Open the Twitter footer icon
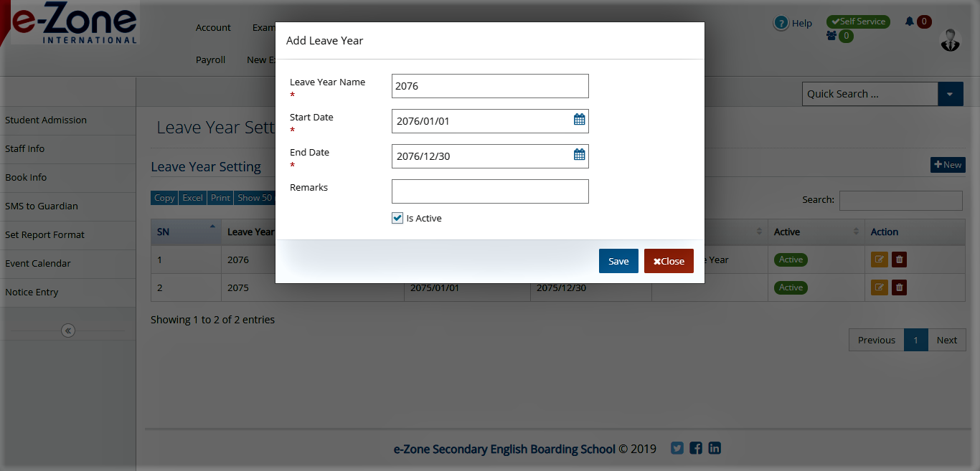The width and height of the screenshot is (980, 471). [x=677, y=448]
